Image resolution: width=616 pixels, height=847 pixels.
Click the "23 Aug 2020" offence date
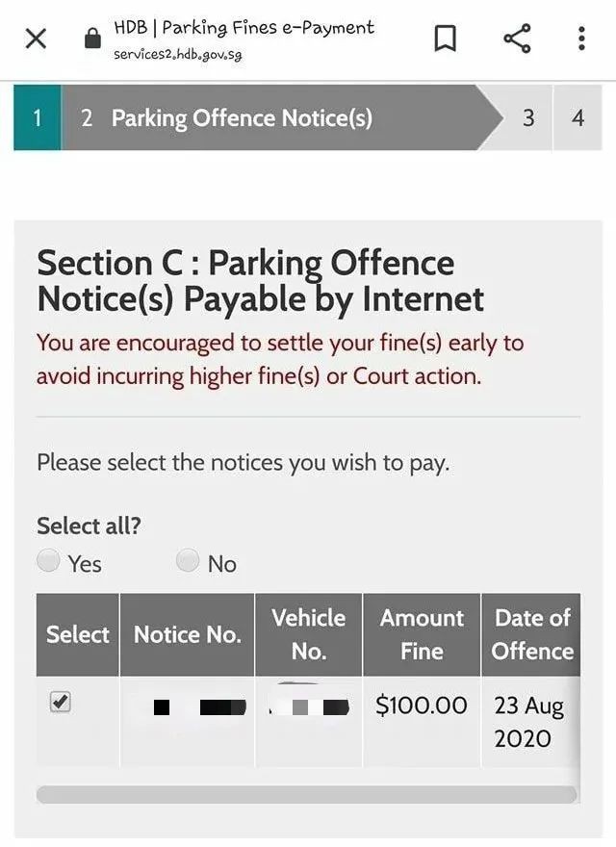pos(530,723)
